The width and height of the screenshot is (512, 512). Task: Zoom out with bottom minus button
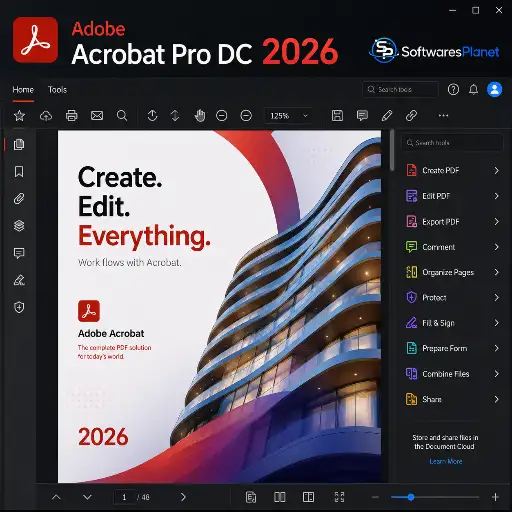point(375,497)
